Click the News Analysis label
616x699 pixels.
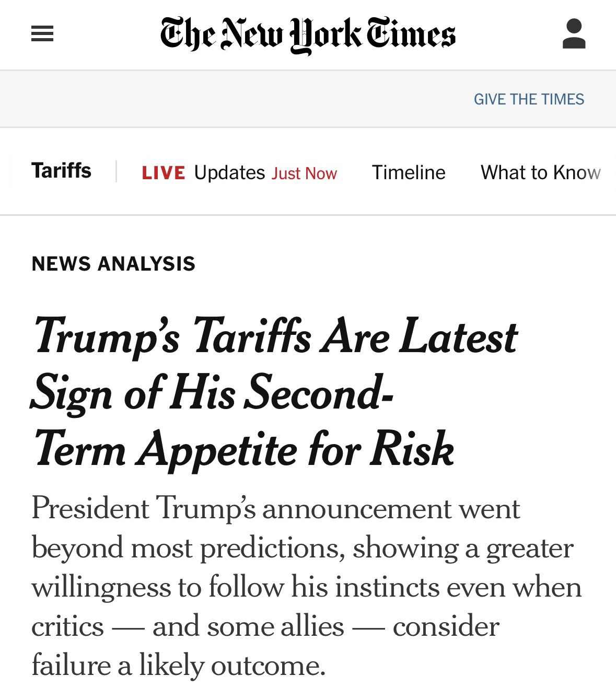(x=113, y=264)
